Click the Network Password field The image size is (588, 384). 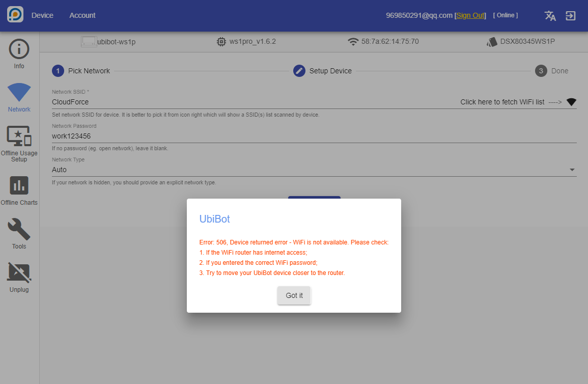coord(314,136)
